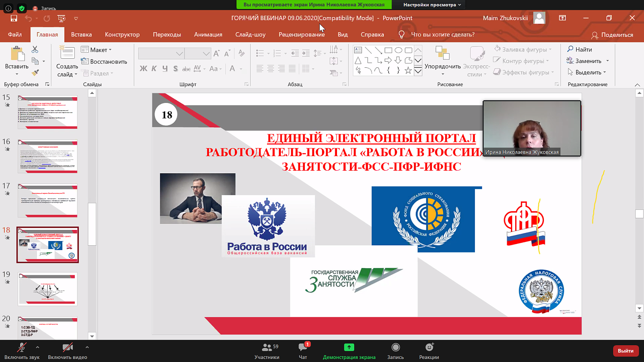Screen dimensions: 644x362
Task: Expand audio options arrow next to mute
Action: [37, 347]
